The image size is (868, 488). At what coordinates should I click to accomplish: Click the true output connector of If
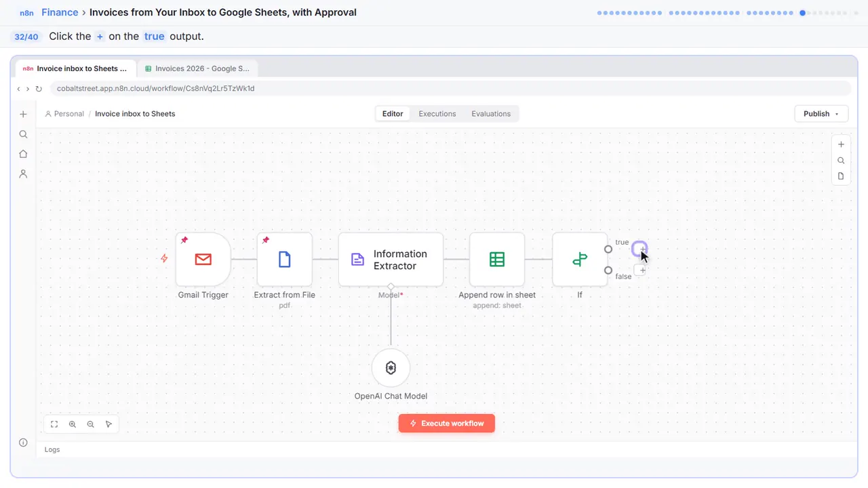[608, 249]
